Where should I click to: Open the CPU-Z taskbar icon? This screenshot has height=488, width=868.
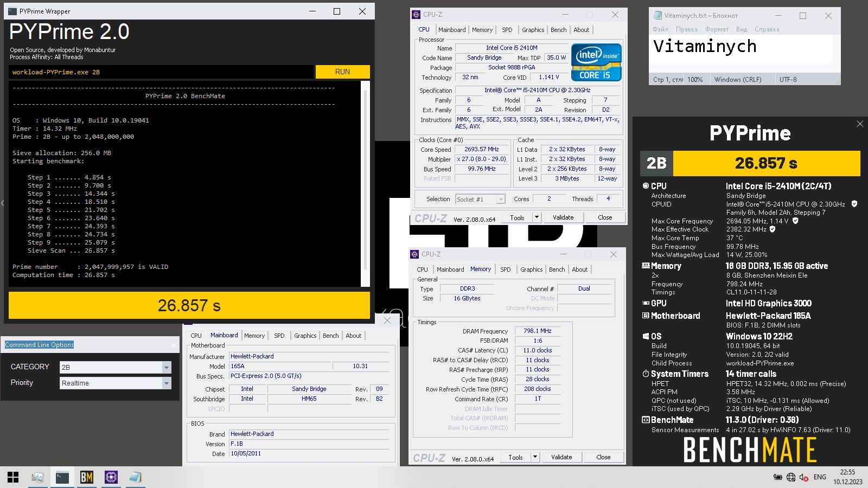tap(111, 477)
